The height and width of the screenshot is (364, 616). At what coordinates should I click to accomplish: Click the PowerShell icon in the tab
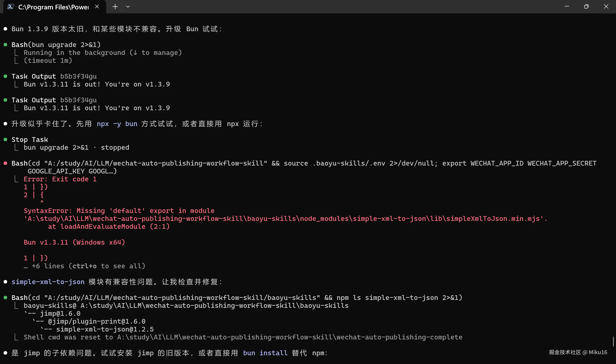click(10, 7)
